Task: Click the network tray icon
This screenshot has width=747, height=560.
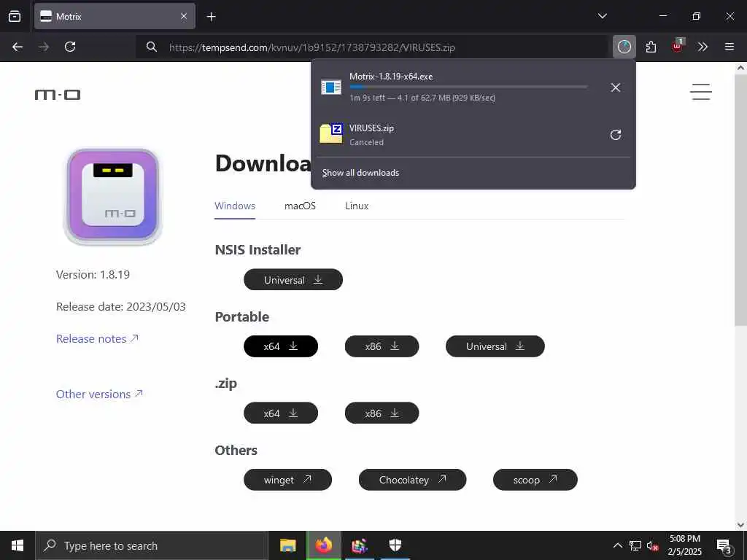Action: tap(635, 545)
